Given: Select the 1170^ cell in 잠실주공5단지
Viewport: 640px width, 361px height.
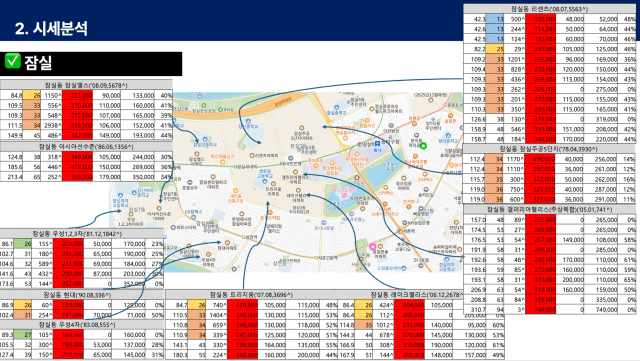Looking at the screenshot, I should pyautogui.click(x=515, y=159).
